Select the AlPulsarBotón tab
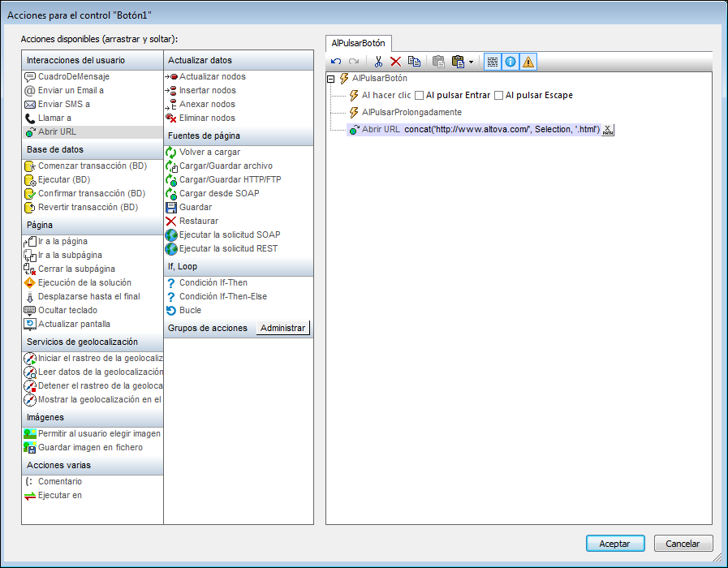This screenshot has height=568, width=728. (359, 43)
